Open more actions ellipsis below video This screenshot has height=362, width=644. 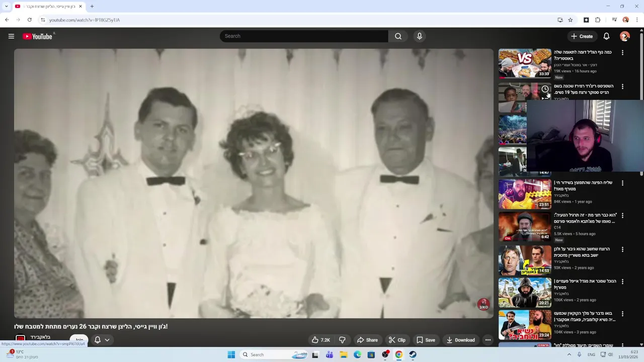coord(488,340)
